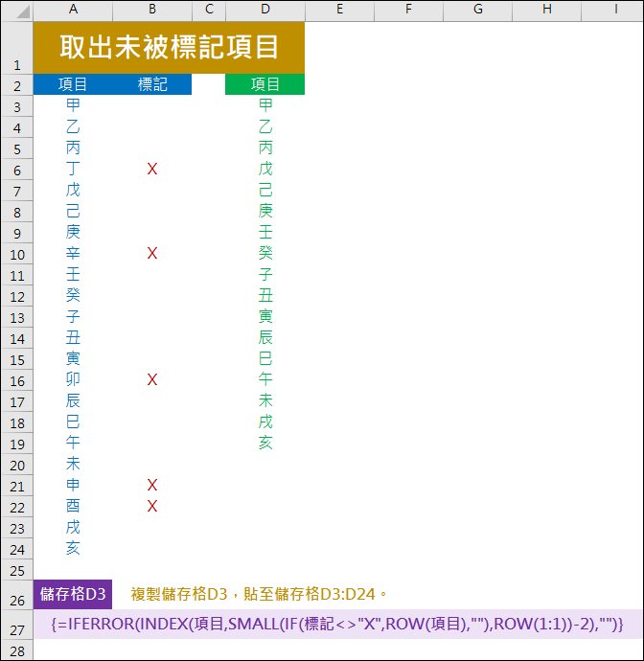Select column C header
The width and height of the screenshot is (644, 661).
tap(209, 11)
